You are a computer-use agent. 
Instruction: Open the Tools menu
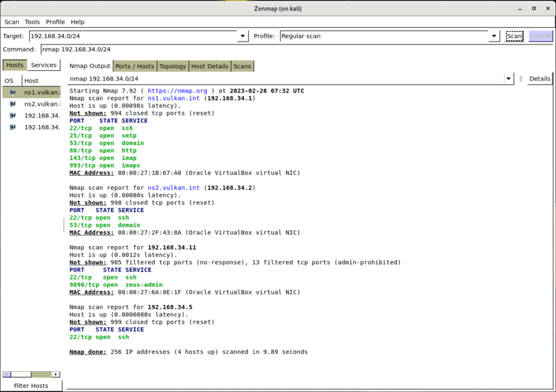pos(33,22)
